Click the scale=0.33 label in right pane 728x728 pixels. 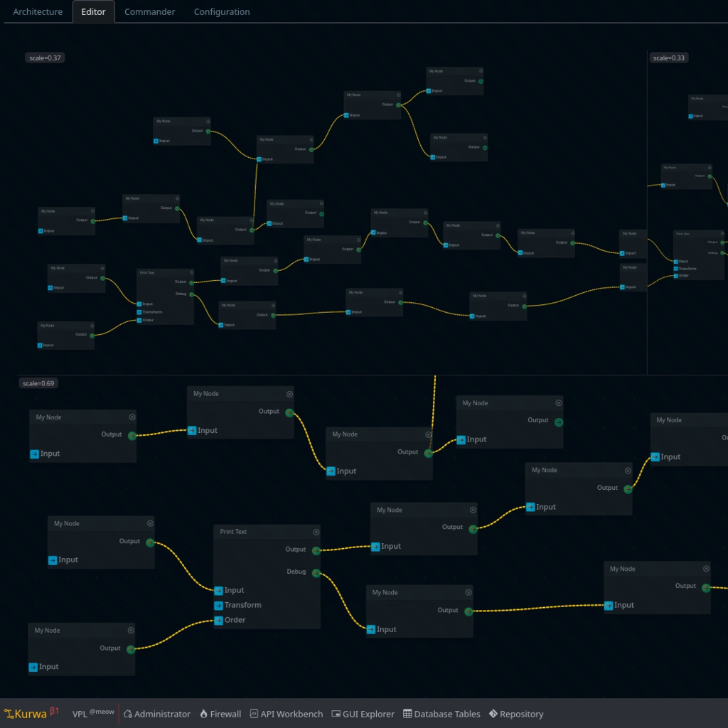[x=668, y=58]
